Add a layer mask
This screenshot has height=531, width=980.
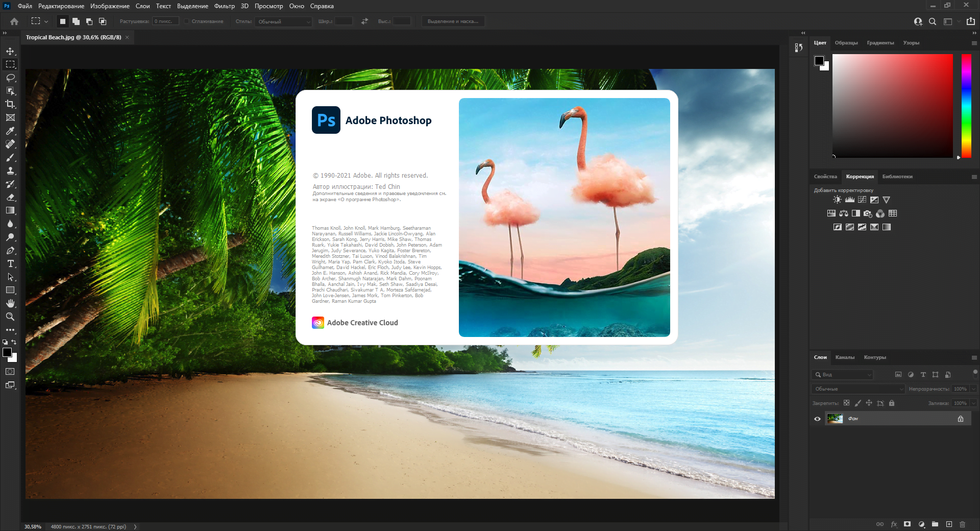[907, 524]
